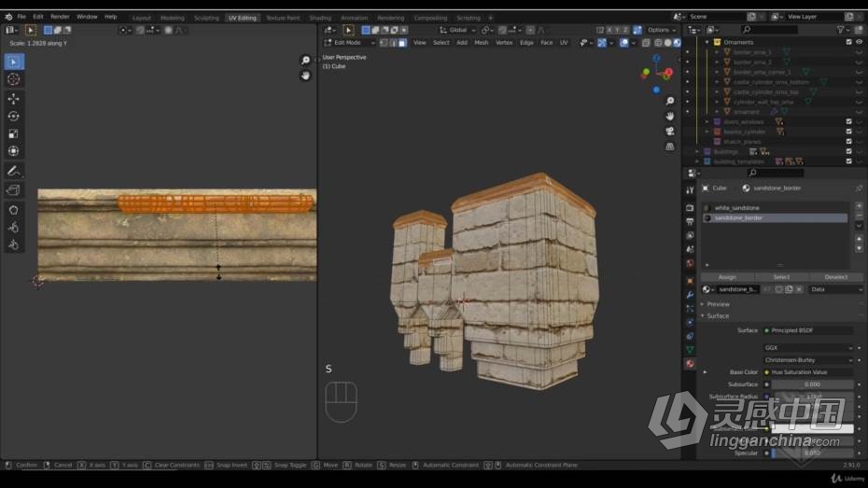The image size is (868, 488).
Task: Switch perspective/orthographic grid icon in viewport
Action: tap(670, 146)
